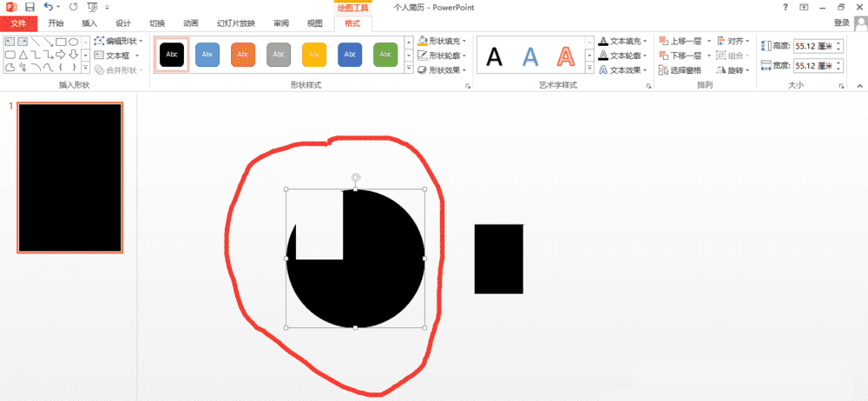This screenshot has width=868, height=401.
Task: Open the 形状轮廓 dropdown
Action: coord(442,56)
